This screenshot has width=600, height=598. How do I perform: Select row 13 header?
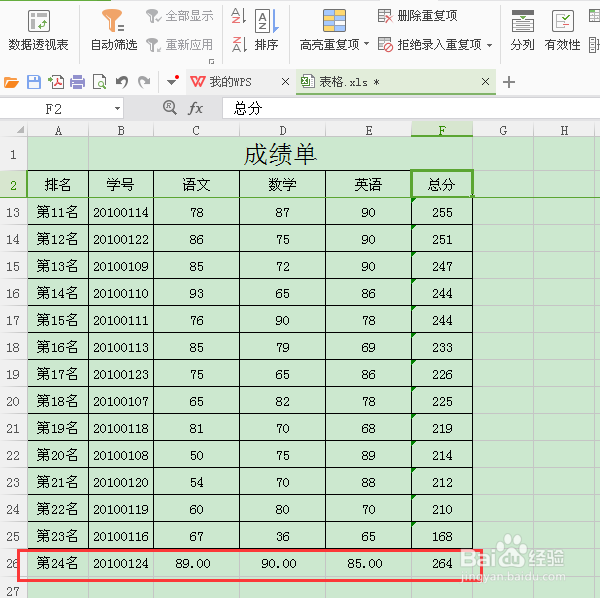click(13, 212)
